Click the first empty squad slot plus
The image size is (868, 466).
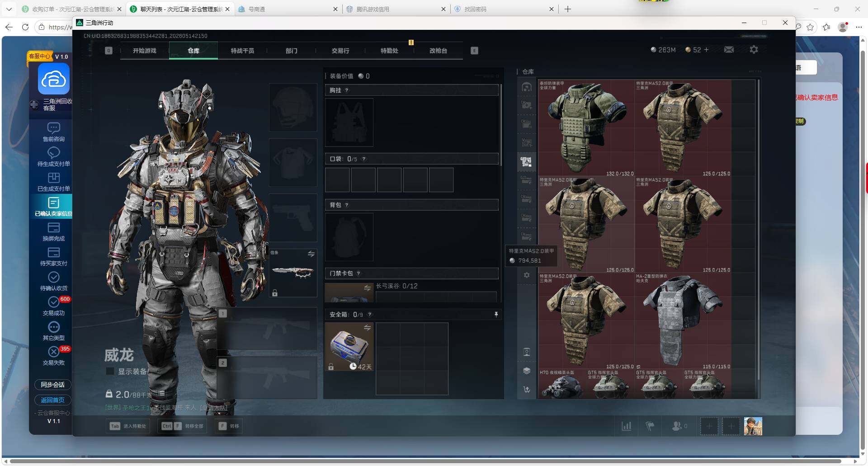709,426
